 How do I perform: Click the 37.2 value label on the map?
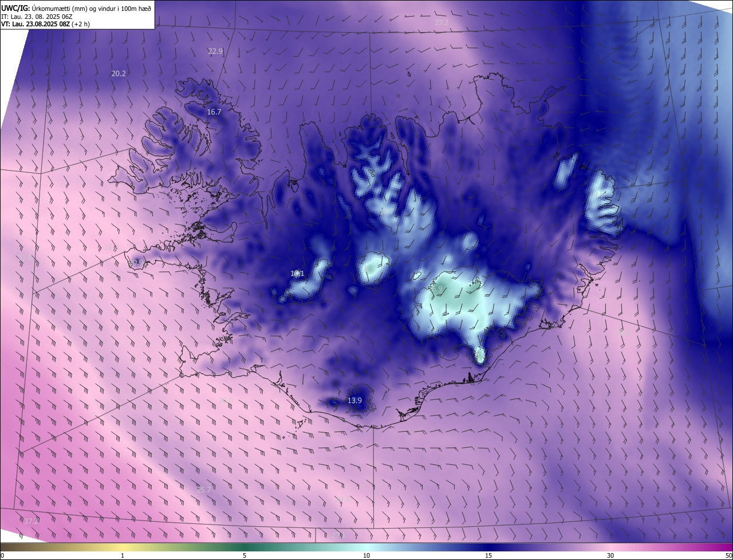[31, 521]
